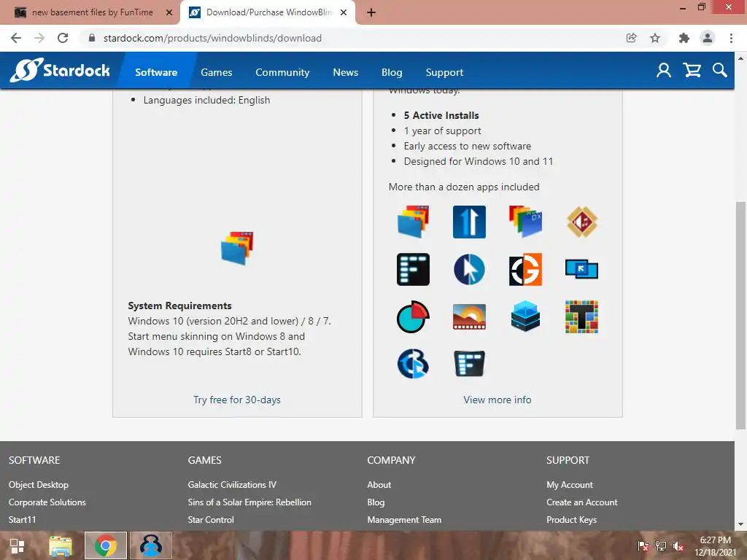The image size is (747, 560).
Task: Open Object Desktop footer link
Action: [39, 485]
